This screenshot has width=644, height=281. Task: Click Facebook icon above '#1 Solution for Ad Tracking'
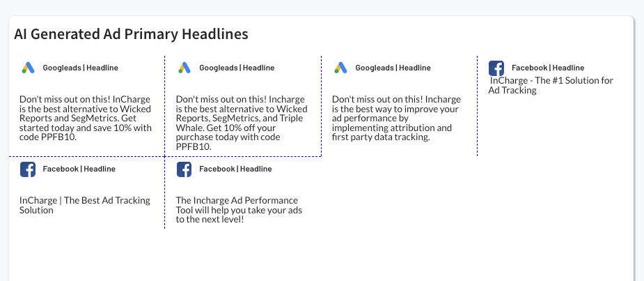(x=496, y=68)
